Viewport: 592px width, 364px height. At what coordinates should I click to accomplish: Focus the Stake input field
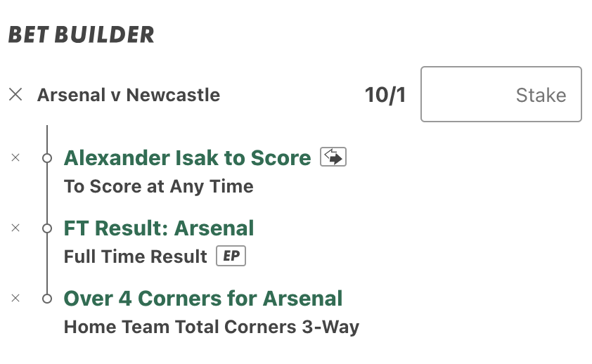pos(501,94)
